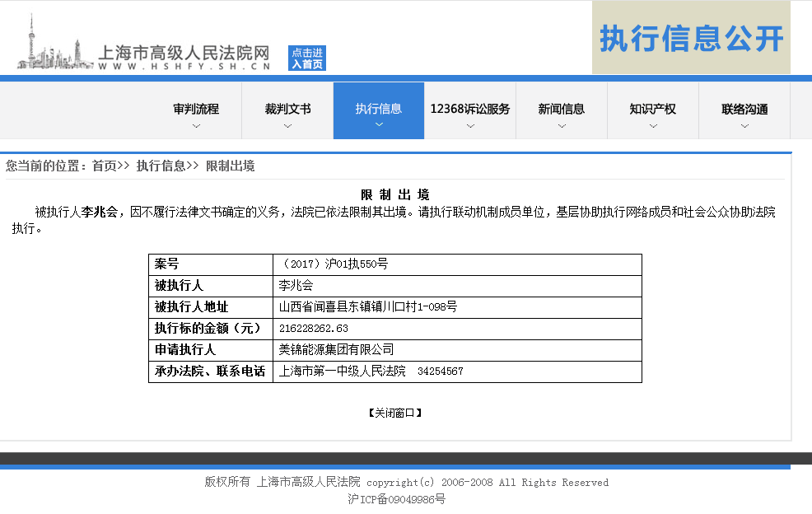Select case number （2017）沪01执550号
Viewport: 812px width, 514px height.
(x=334, y=264)
